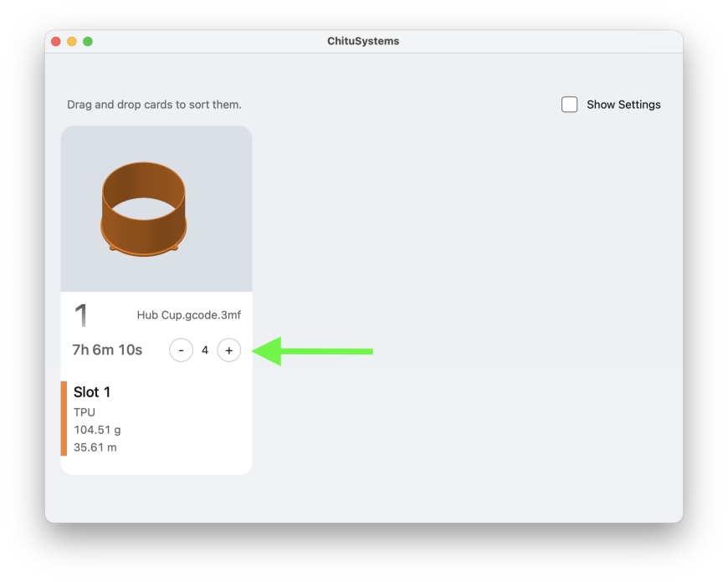Click the Hub Cup.gcode.3mf file name
Image resolution: width=728 pixels, height=582 pixels.
[188, 315]
